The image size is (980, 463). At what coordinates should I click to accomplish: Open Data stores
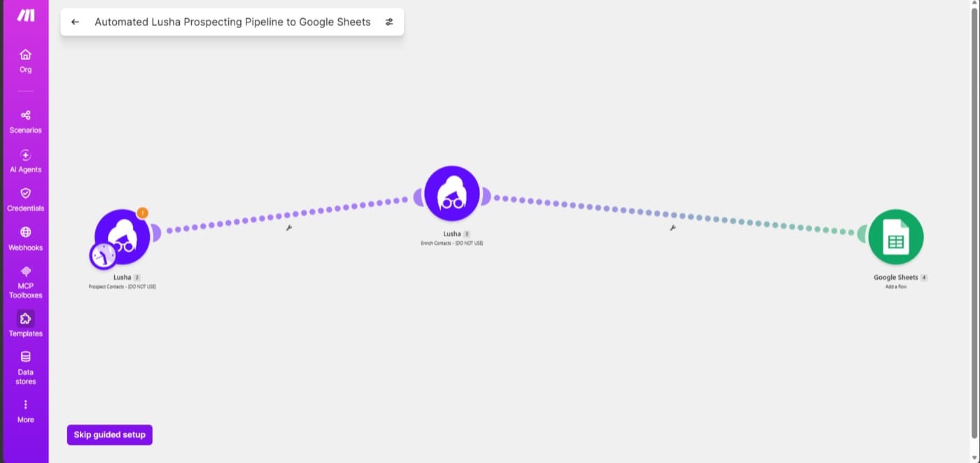point(25,368)
